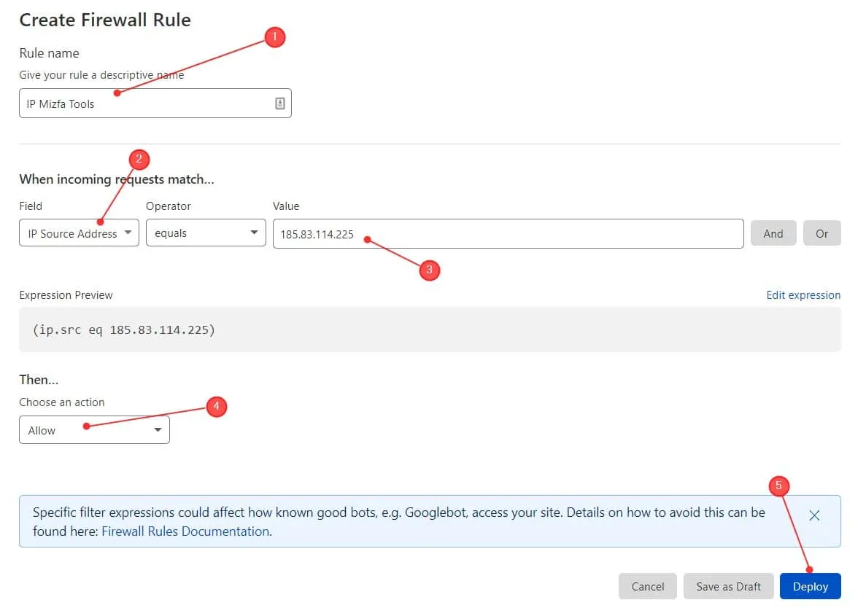The height and width of the screenshot is (616, 866).
Task: Open Firewall Rules Documentation link
Action: click(x=185, y=531)
